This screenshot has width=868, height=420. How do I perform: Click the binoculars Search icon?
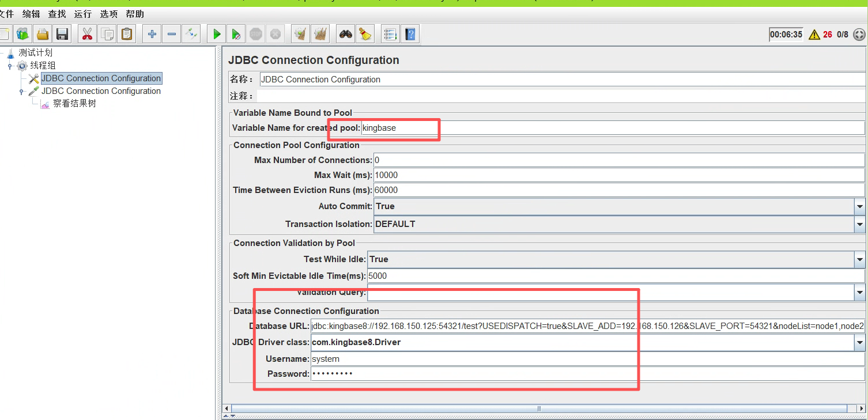click(x=346, y=35)
